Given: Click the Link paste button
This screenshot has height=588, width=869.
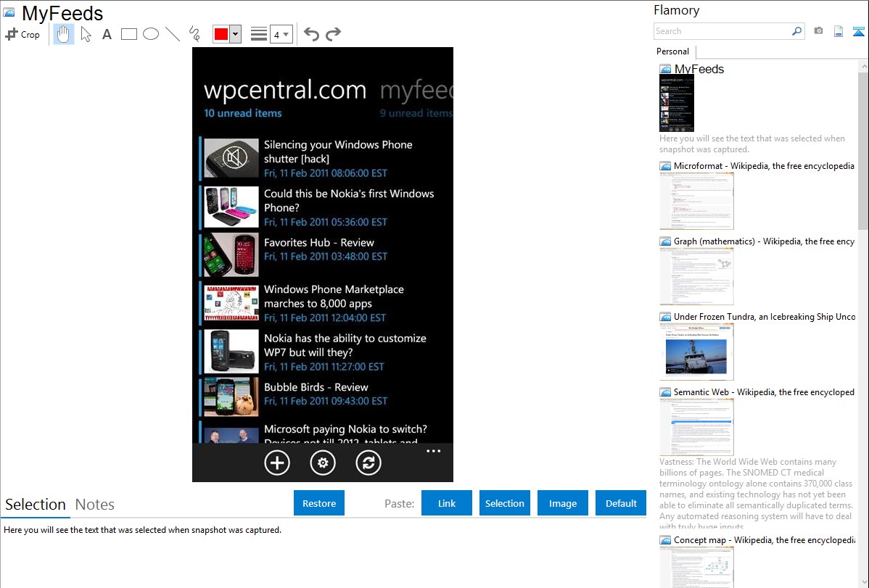Looking at the screenshot, I should (447, 503).
